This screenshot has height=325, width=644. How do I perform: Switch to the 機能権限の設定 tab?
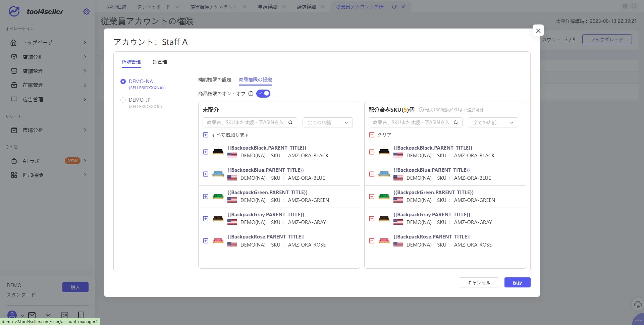click(215, 80)
